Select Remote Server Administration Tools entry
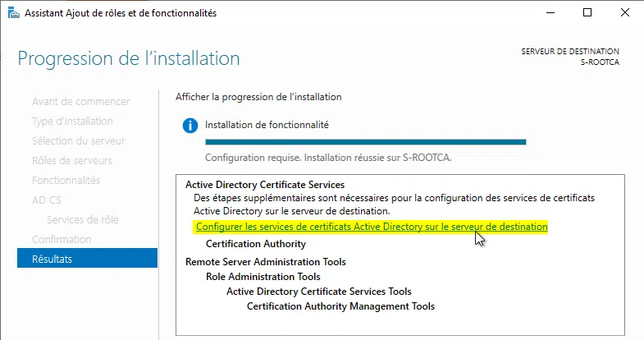Image resolution: width=644 pixels, height=340 pixels. [266, 262]
